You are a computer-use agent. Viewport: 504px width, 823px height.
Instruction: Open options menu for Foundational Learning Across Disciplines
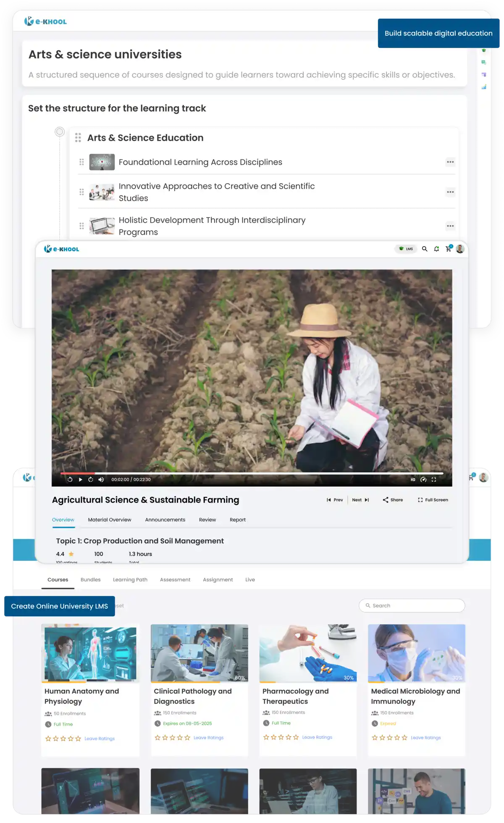tap(450, 162)
